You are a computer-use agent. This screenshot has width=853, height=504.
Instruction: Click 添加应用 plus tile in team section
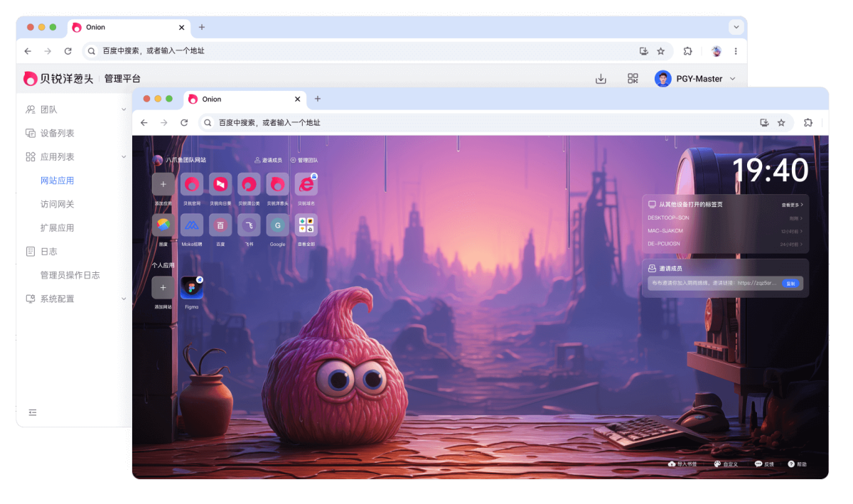point(163,185)
